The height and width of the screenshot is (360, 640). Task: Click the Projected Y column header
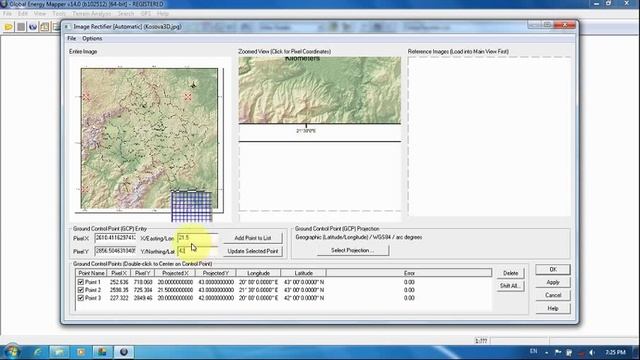pos(216,273)
